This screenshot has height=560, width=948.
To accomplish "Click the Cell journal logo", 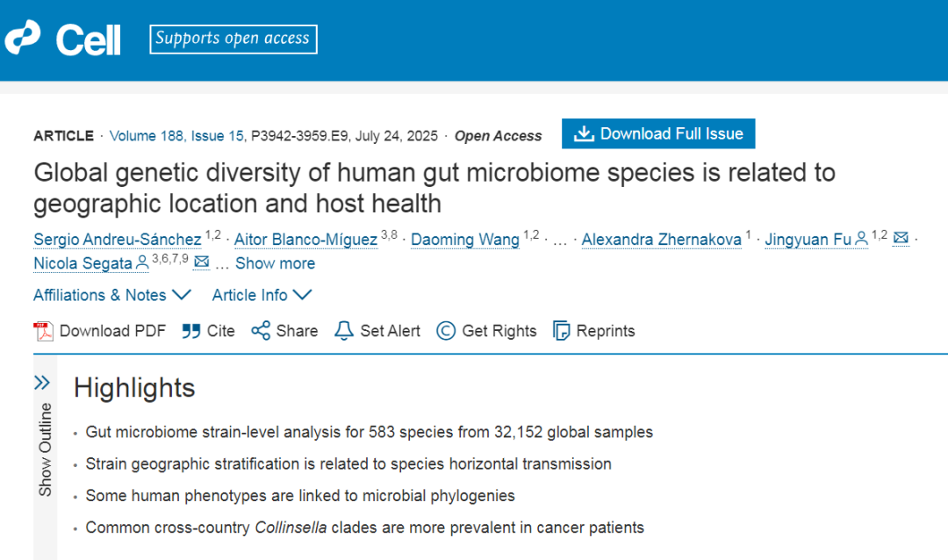I will (x=62, y=39).
